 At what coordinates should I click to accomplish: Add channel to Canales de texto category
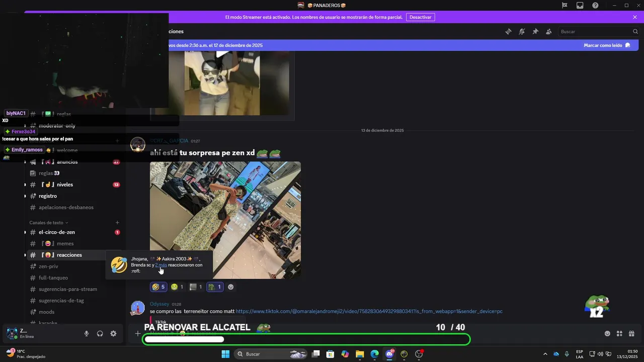point(117,223)
